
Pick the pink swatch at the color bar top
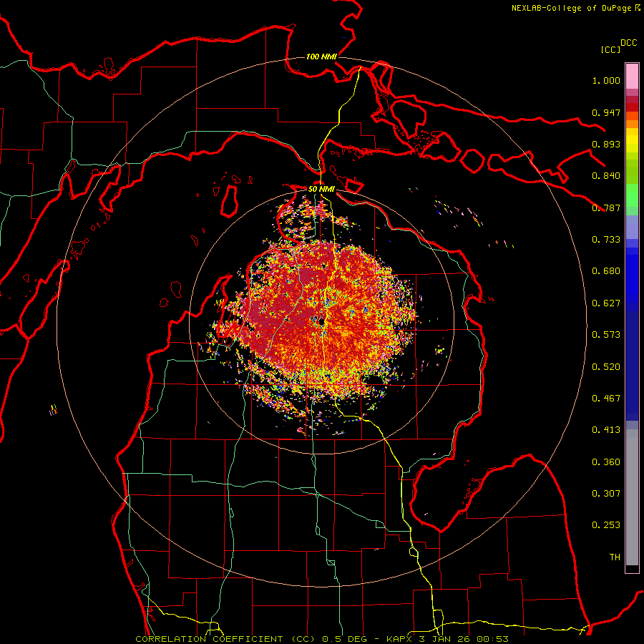point(632,76)
